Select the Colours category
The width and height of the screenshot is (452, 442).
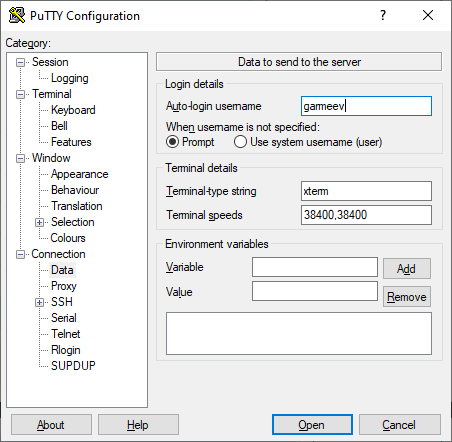(68, 238)
